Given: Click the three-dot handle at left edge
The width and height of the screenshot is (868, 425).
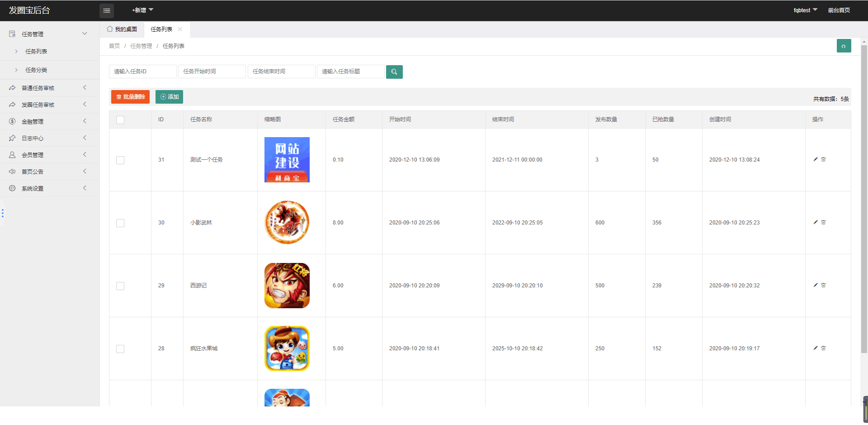Looking at the screenshot, I should click(3, 213).
